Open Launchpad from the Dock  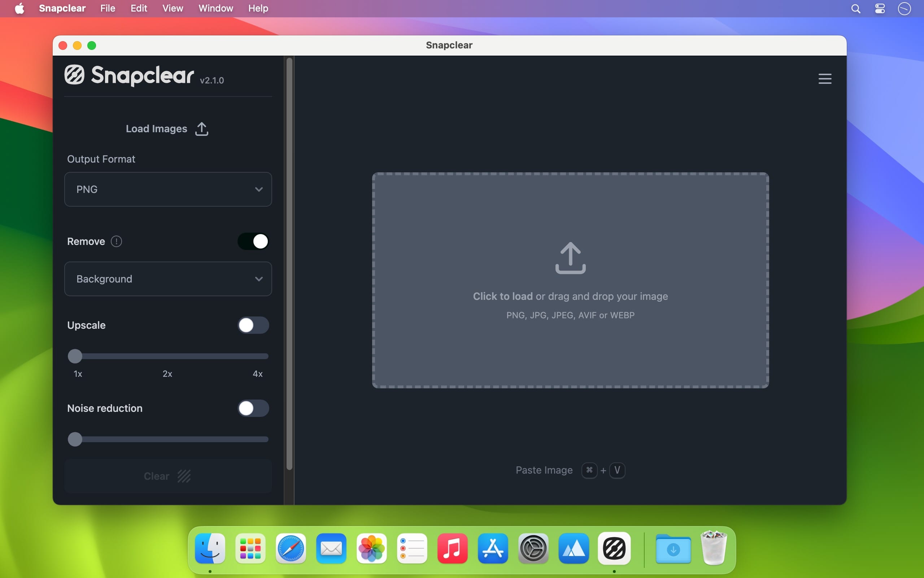point(250,549)
